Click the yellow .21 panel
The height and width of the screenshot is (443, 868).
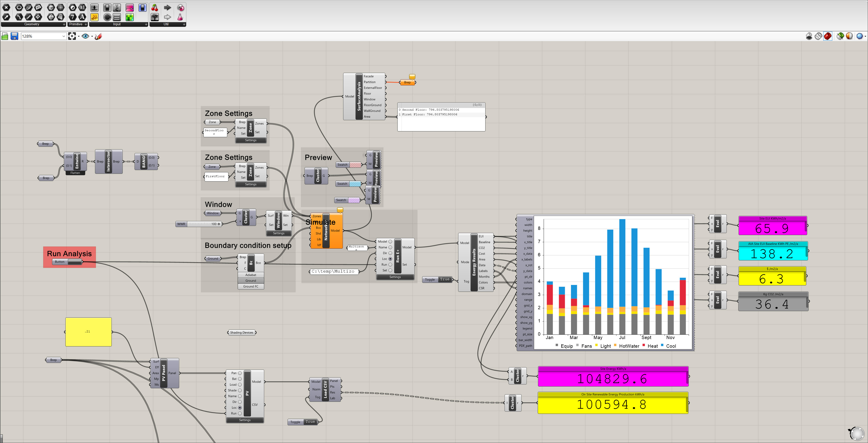[x=88, y=332]
